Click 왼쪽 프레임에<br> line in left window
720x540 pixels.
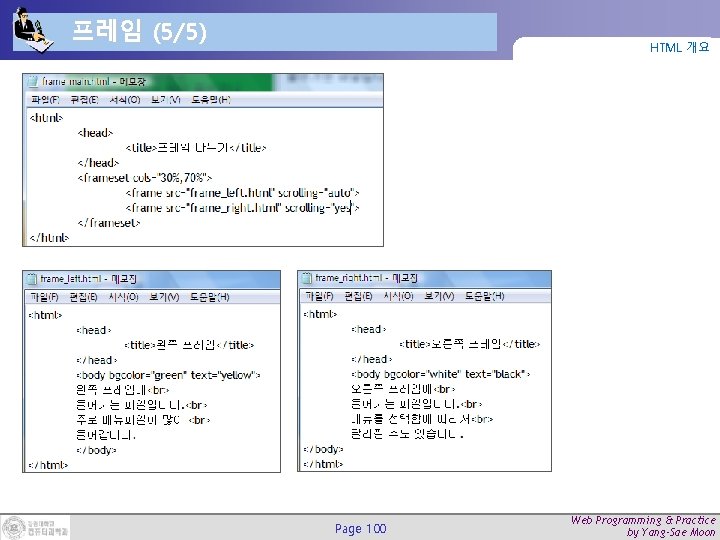[123, 390]
